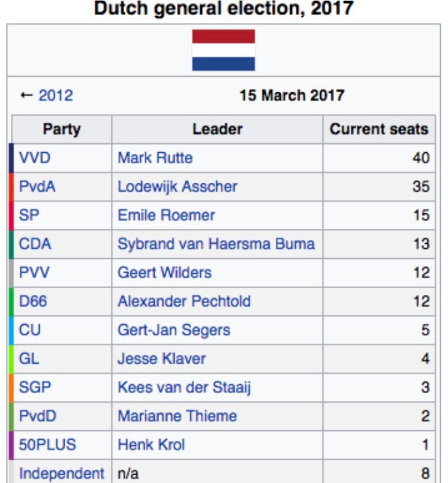This screenshot has width=448, height=483.
Task: Open Emile Roemer link
Action: [166, 215]
